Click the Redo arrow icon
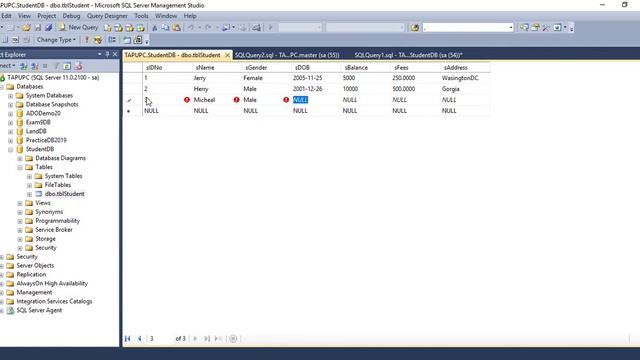Image resolution: width=640 pixels, height=360 pixels. [208, 27]
